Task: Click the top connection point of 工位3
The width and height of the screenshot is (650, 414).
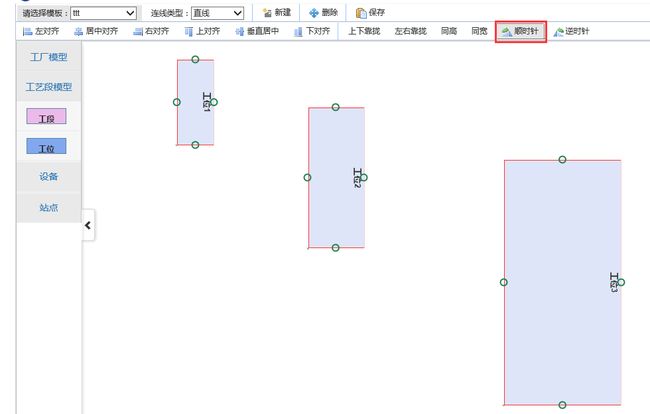Action: point(562,160)
